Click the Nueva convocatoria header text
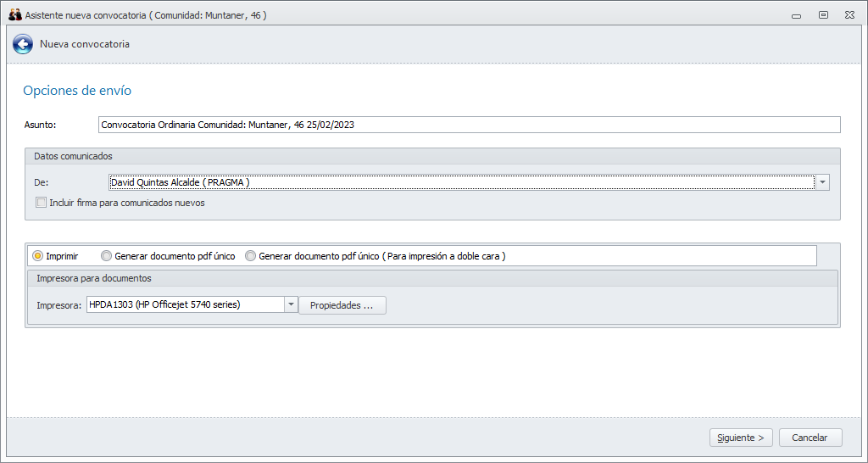Image resolution: width=868 pixels, height=463 pixels. coord(85,44)
